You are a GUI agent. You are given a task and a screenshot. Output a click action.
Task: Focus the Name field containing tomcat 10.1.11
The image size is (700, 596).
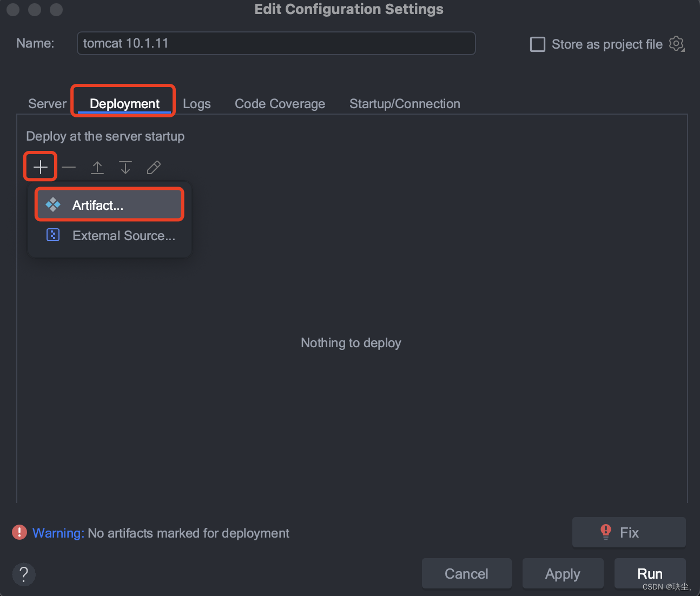tap(276, 43)
